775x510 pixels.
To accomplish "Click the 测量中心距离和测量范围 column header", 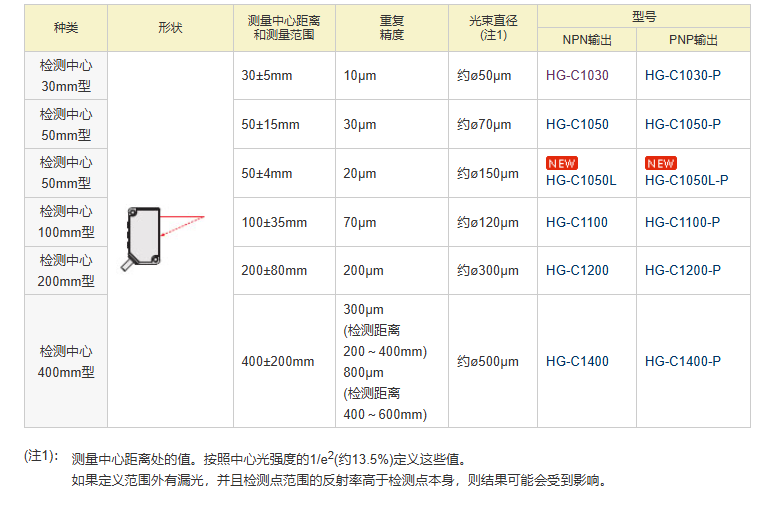I will pyautogui.click(x=284, y=28).
